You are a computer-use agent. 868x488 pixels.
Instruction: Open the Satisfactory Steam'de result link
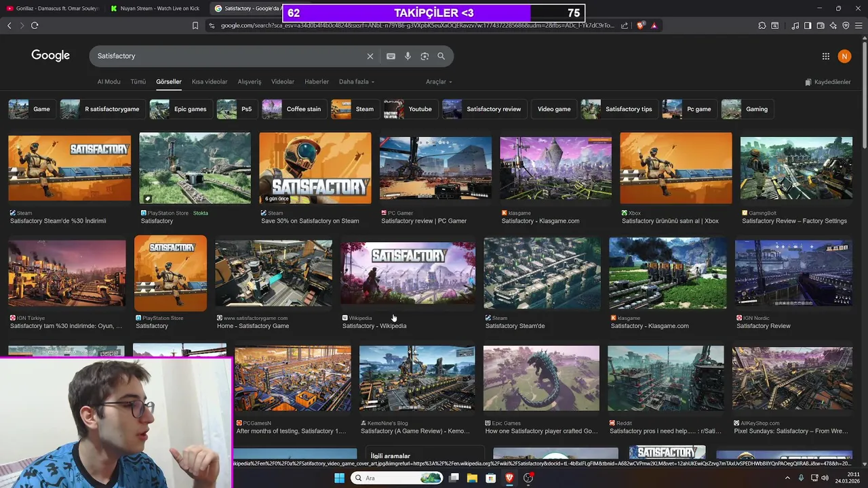(515, 326)
